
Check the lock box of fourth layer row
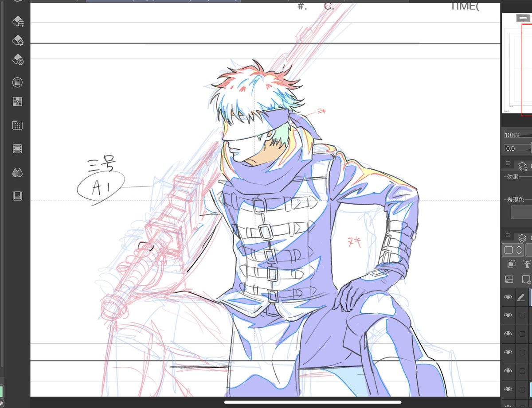[522, 352]
